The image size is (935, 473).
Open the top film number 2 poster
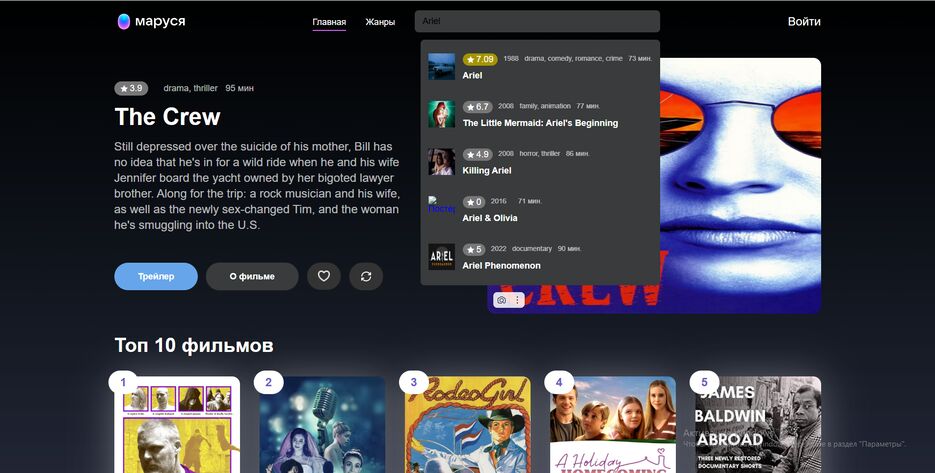pyautogui.click(x=323, y=425)
